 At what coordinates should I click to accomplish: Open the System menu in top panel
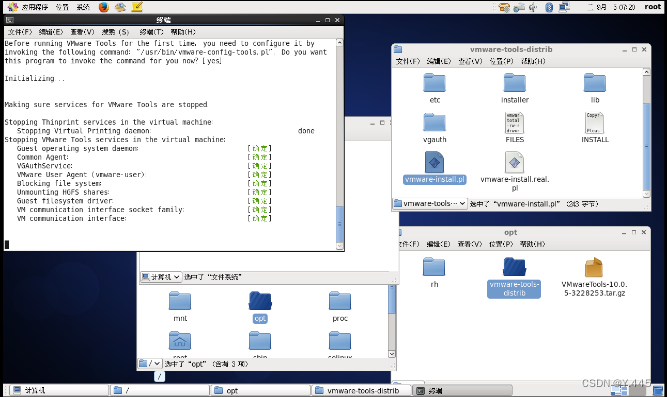point(83,7)
